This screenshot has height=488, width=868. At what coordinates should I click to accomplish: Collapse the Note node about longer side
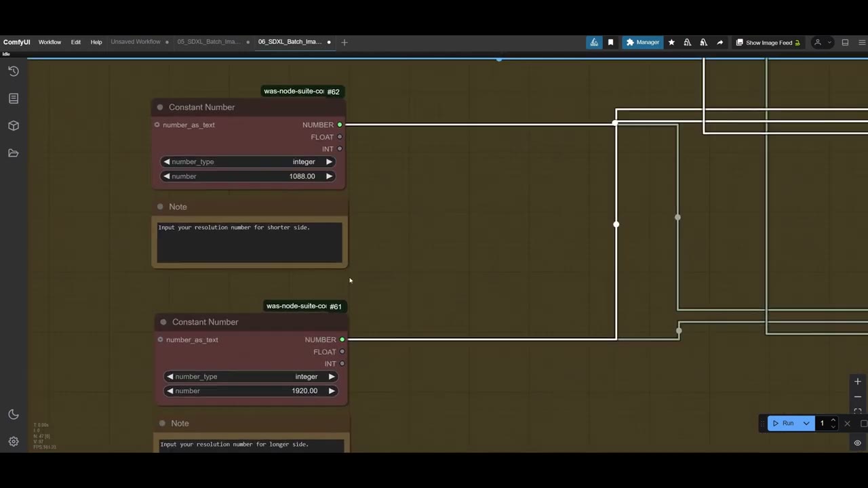162,423
